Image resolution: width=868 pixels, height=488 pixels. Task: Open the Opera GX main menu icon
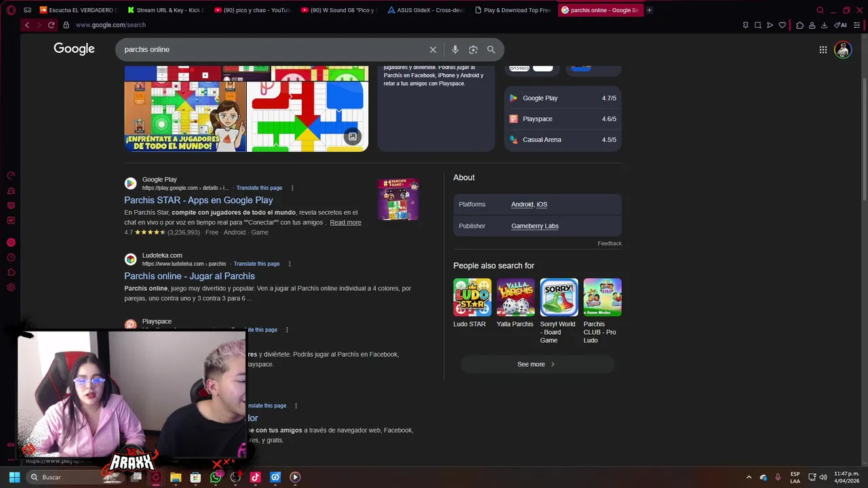tap(11, 10)
